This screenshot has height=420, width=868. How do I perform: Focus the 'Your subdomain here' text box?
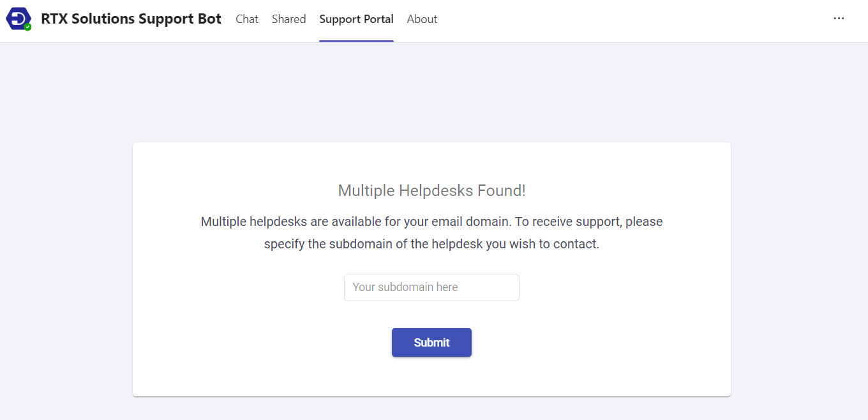click(431, 287)
